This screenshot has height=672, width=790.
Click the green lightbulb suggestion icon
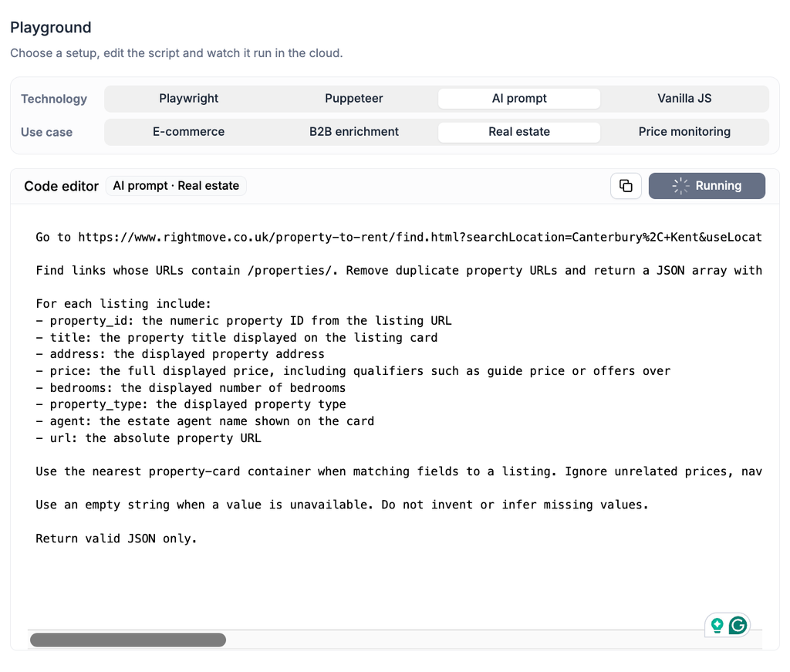tap(717, 625)
